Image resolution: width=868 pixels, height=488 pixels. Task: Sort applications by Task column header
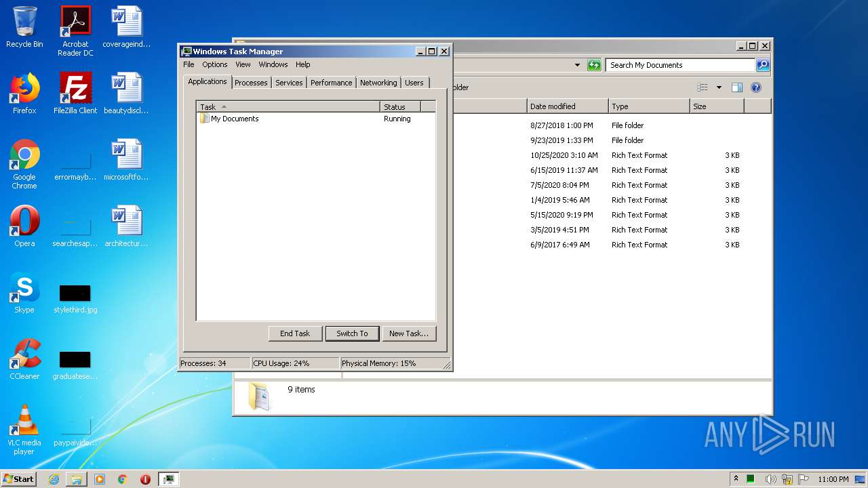click(x=288, y=107)
